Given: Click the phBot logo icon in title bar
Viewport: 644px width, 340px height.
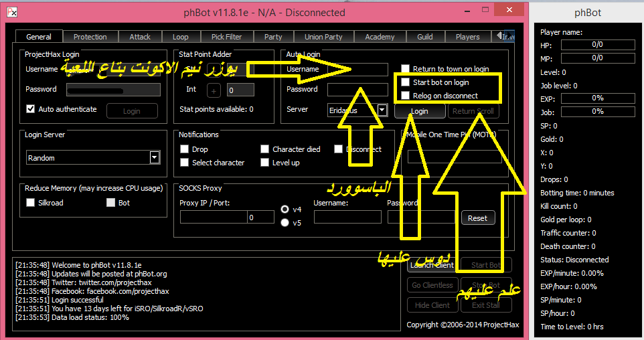Looking at the screenshot, I should (12, 12).
